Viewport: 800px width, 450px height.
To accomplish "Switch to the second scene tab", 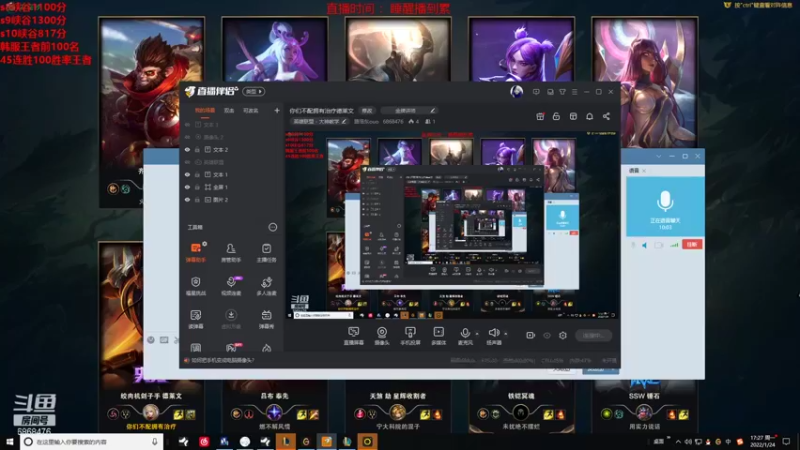I will pos(229,110).
